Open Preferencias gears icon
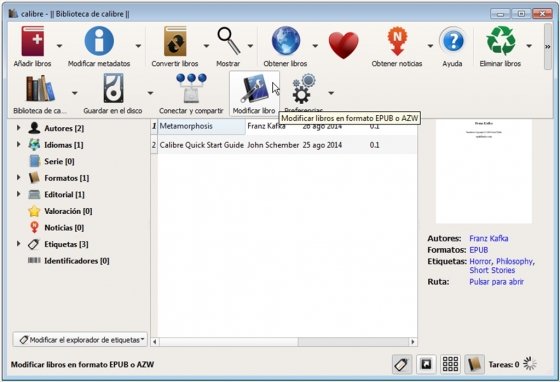 [x=304, y=88]
